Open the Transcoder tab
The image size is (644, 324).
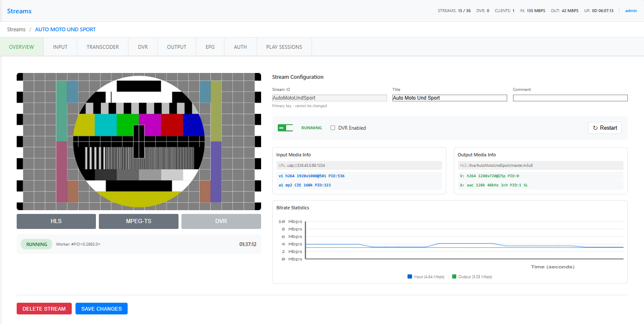(x=103, y=47)
